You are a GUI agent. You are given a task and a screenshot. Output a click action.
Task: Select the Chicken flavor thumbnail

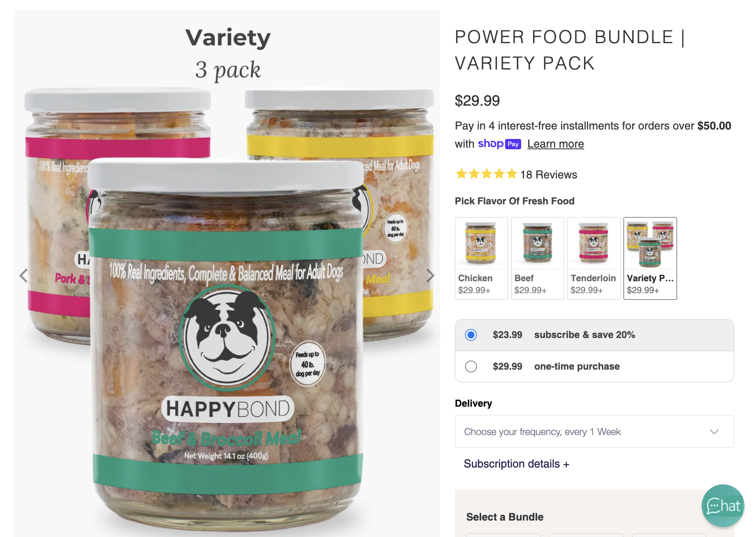coord(481,258)
